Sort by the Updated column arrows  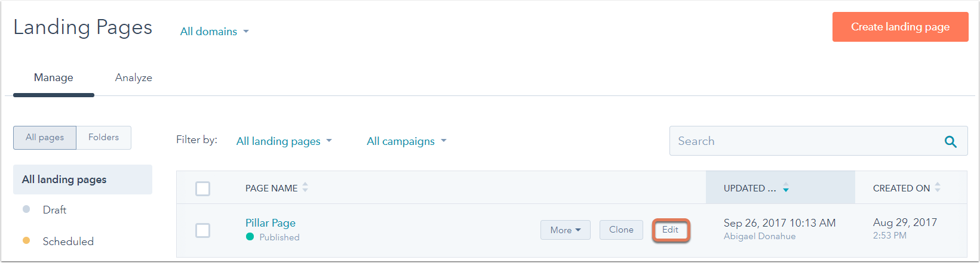786,188
